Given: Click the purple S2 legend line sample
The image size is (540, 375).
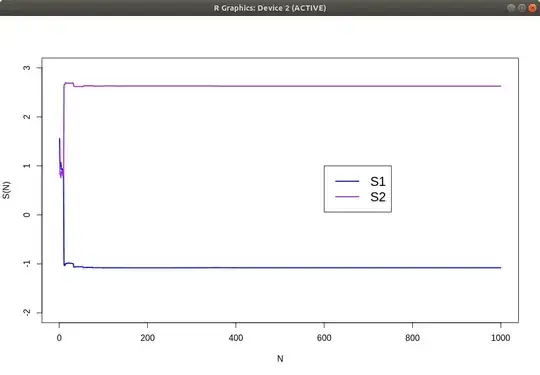Looking at the screenshot, I should click(x=347, y=197).
